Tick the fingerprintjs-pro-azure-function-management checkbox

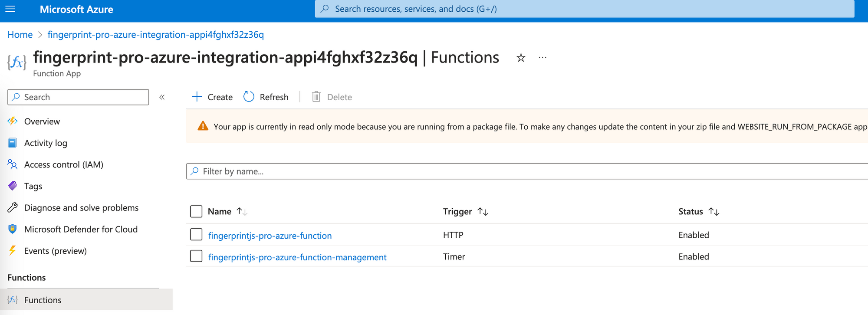pos(196,256)
